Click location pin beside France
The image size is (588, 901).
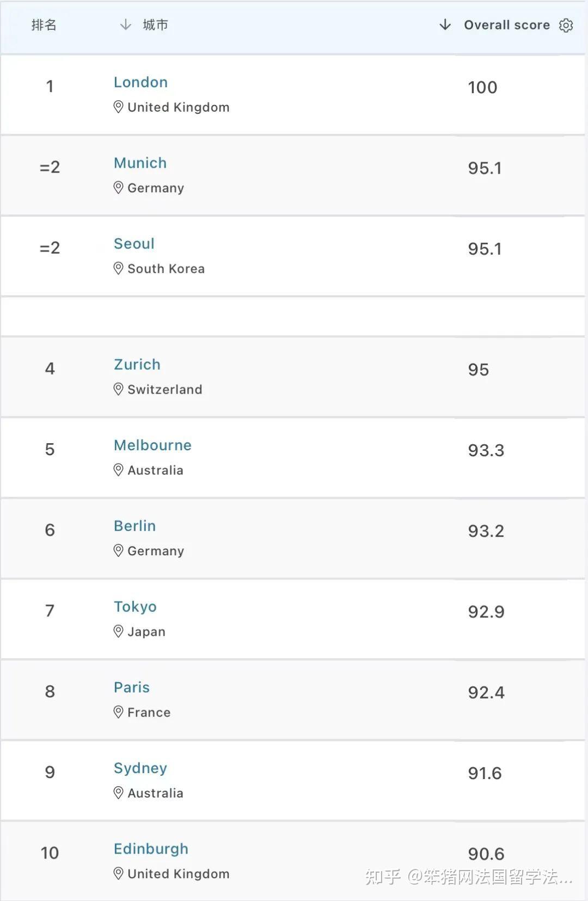click(118, 712)
